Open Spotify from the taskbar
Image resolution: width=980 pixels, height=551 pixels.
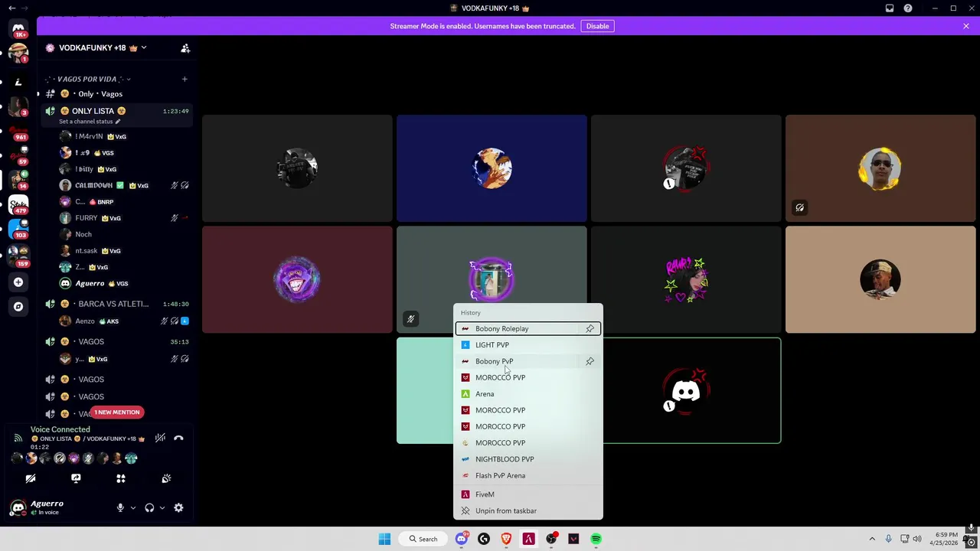coord(596,539)
